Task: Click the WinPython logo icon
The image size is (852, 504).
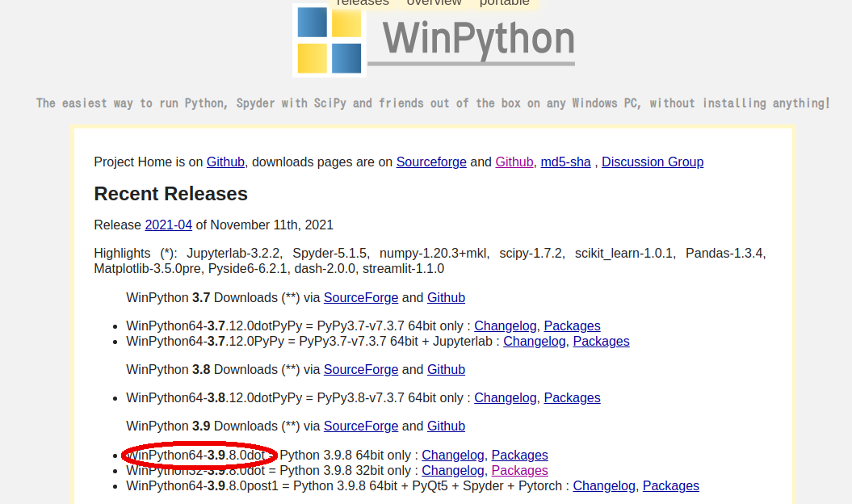Action: [328, 39]
